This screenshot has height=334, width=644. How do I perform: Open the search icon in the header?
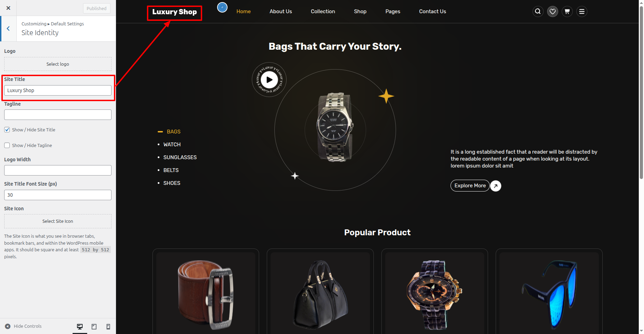coord(538,11)
